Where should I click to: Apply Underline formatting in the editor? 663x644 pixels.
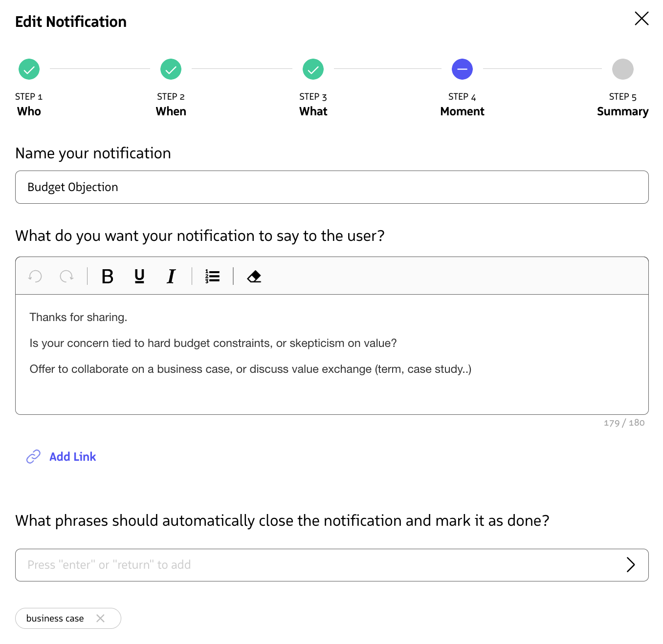[139, 276]
